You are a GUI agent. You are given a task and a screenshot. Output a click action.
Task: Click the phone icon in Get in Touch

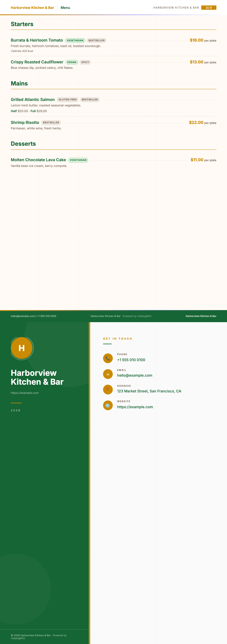click(108, 358)
